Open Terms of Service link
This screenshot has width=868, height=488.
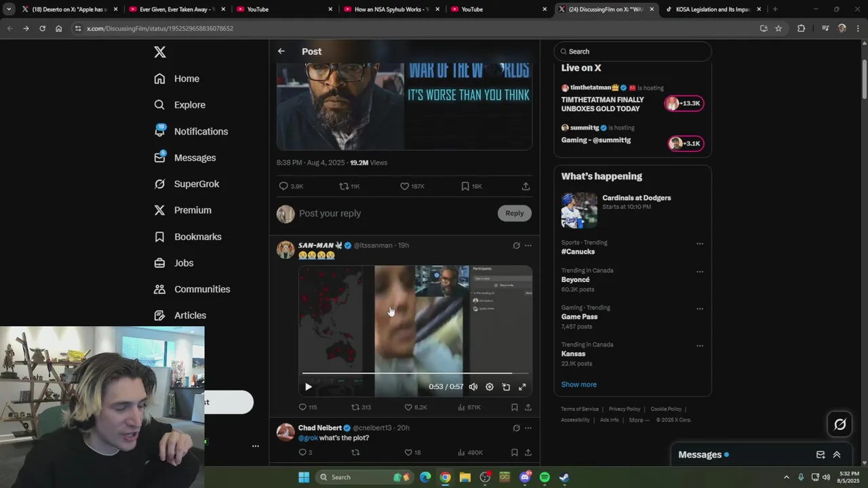580,409
